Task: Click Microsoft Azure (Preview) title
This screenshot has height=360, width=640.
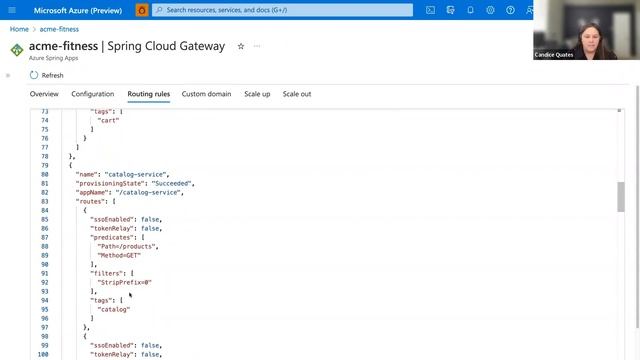Action: (78, 10)
